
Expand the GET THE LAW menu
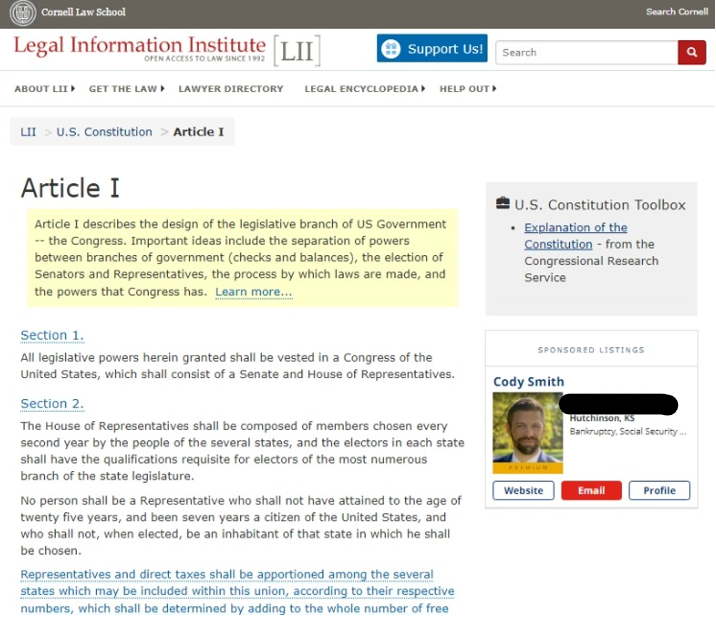point(126,89)
